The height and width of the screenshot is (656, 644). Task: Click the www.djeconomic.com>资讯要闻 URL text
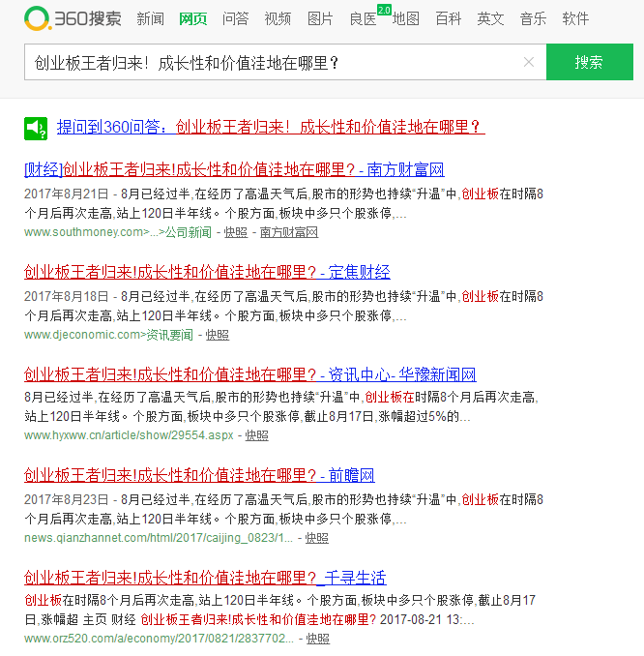(x=108, y=335)
